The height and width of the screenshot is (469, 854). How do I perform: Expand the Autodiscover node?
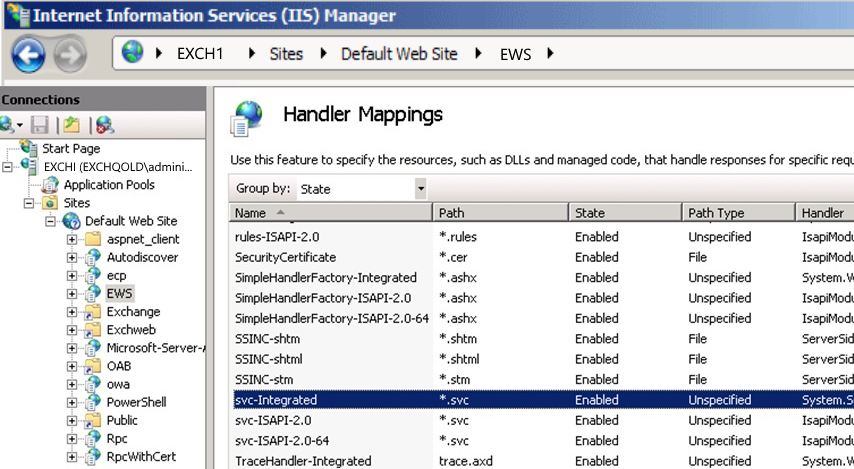pos(71,257)
